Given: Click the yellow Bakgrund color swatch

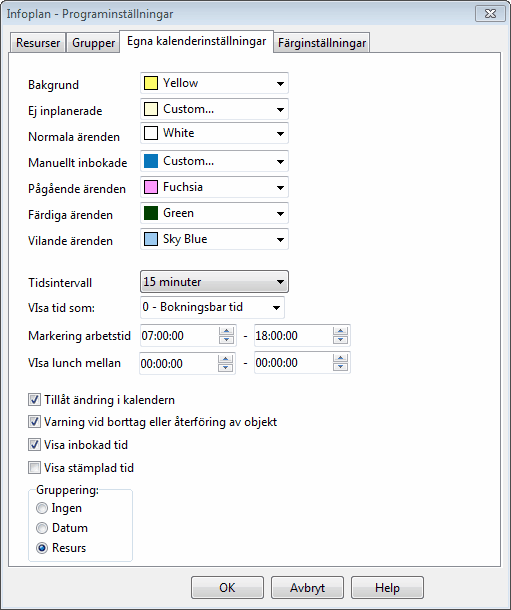Looking at the screenshot, I should tap(151, 83).
